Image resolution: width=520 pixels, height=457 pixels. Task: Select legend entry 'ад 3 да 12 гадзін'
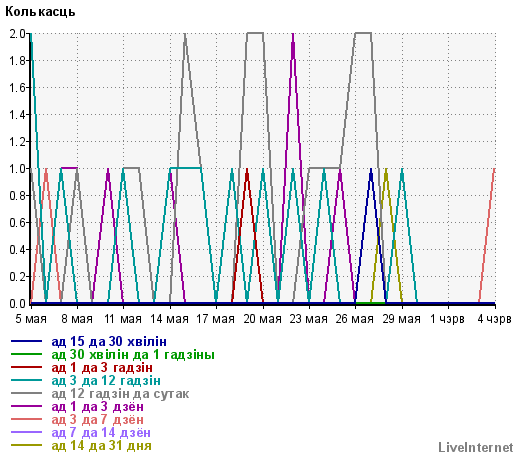pyautogui.click(x=106, y=381)
